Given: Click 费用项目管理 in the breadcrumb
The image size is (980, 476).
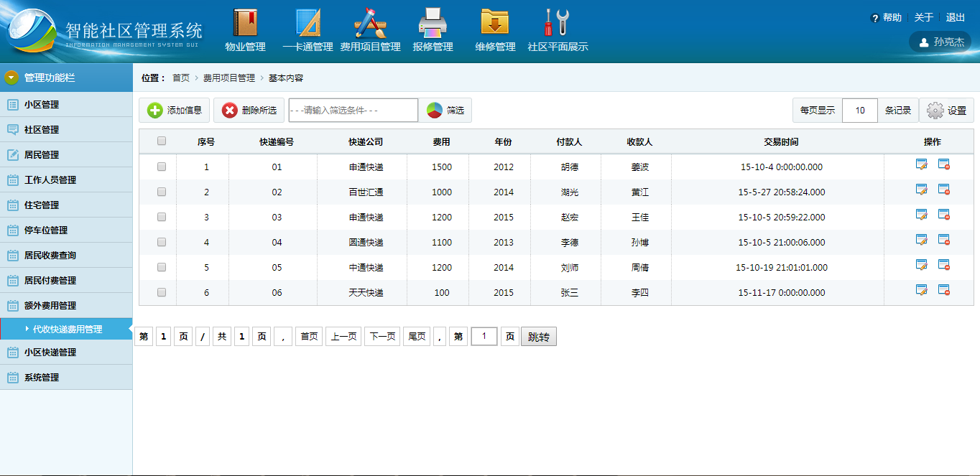Looking at the screenshot, I should tap(229, 78).
